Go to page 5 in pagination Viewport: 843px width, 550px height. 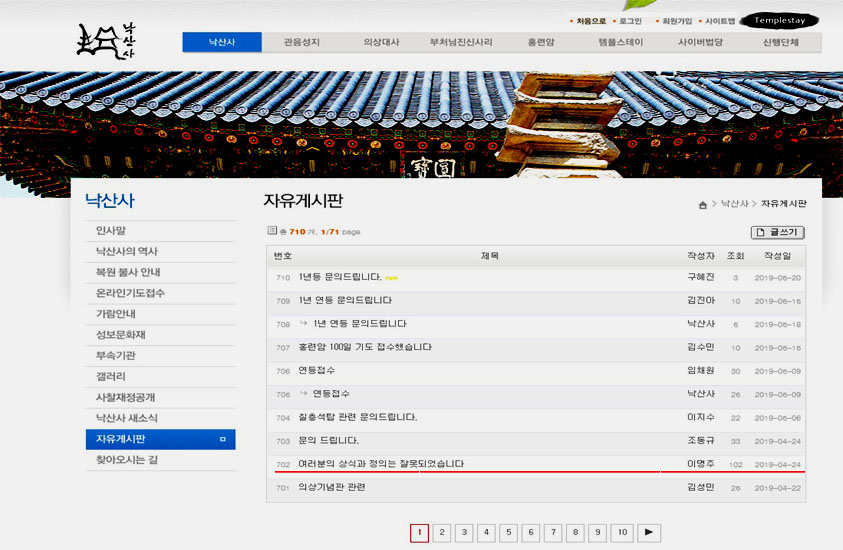(x=508, y=533)
